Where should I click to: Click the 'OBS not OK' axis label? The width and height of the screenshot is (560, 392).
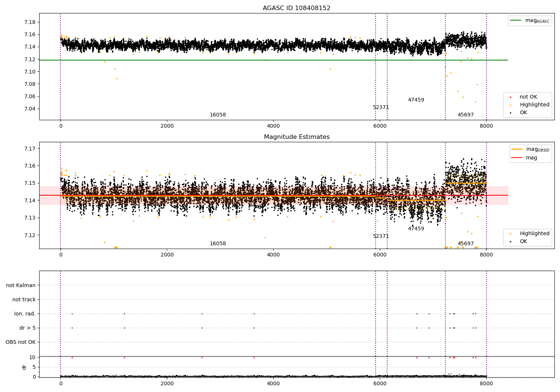click(x=21, y=342)
